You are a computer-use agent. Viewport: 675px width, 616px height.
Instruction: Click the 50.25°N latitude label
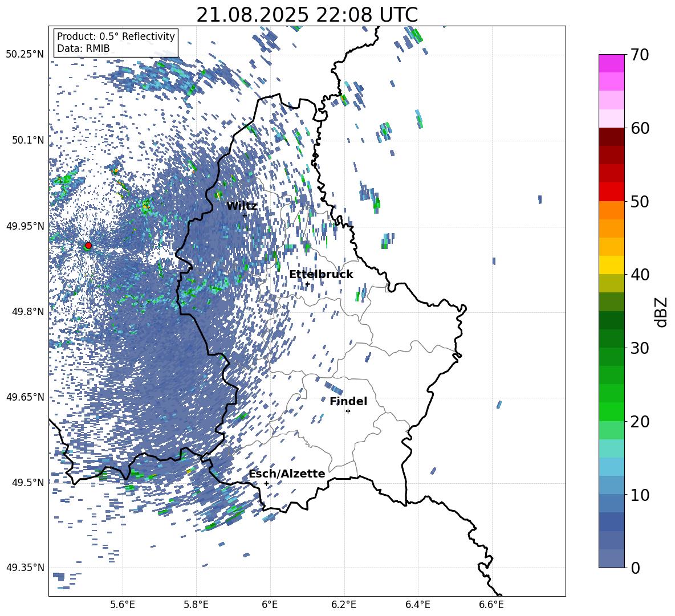click(x=25, y=55)
